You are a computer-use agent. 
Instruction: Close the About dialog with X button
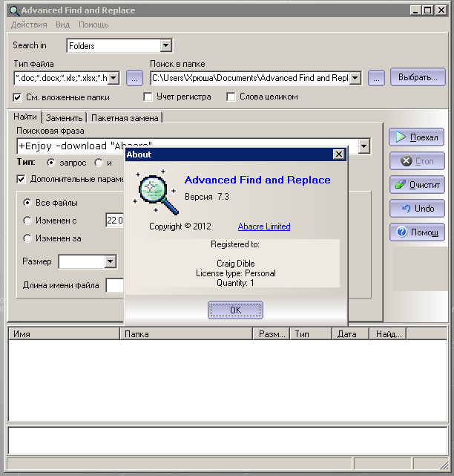pos(338,154)
